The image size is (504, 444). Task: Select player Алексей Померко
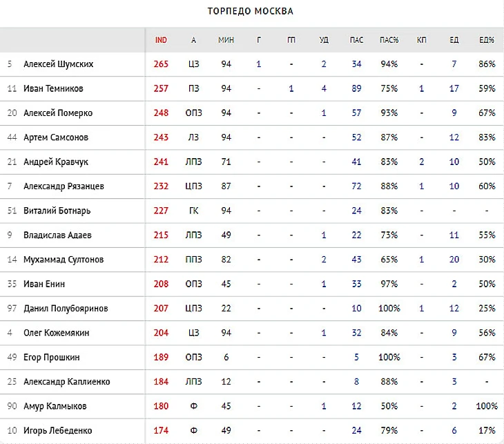(x=58, y=113)
